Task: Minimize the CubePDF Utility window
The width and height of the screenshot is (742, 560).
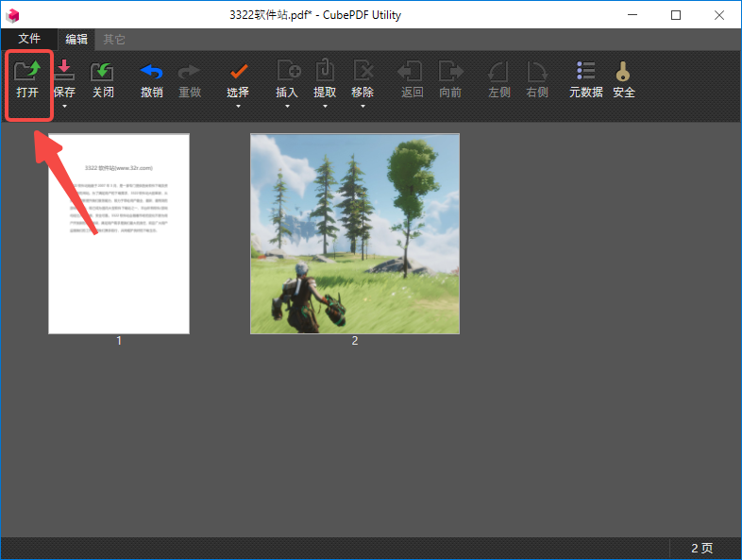Action: (x=632, y=15)
